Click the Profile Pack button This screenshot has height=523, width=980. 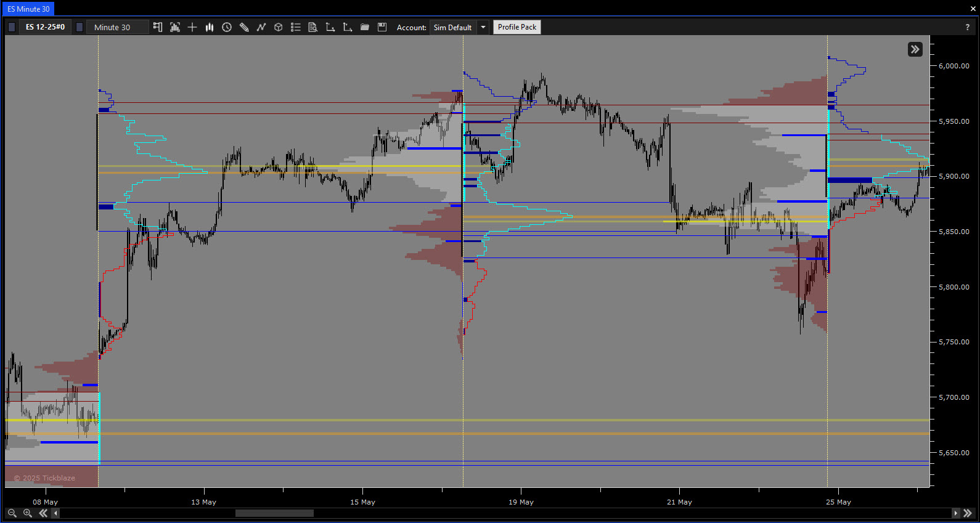517,27
